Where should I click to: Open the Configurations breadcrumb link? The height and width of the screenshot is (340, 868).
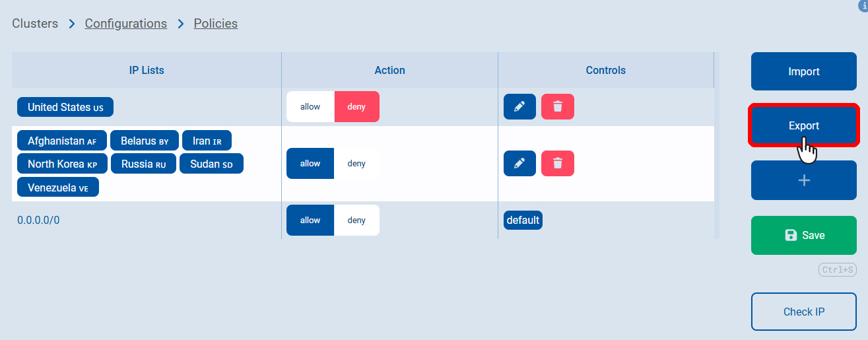pyautogui.click(x=126, y=24)
